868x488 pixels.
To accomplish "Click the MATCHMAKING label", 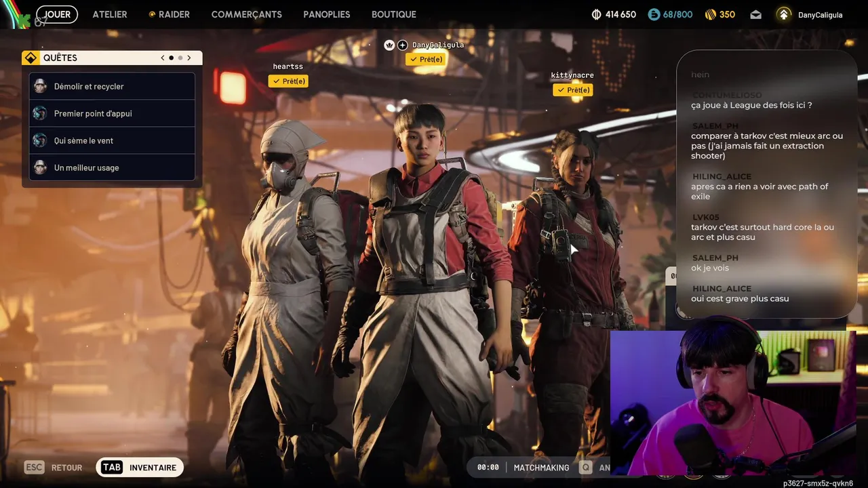I will (x=541, y=468).
